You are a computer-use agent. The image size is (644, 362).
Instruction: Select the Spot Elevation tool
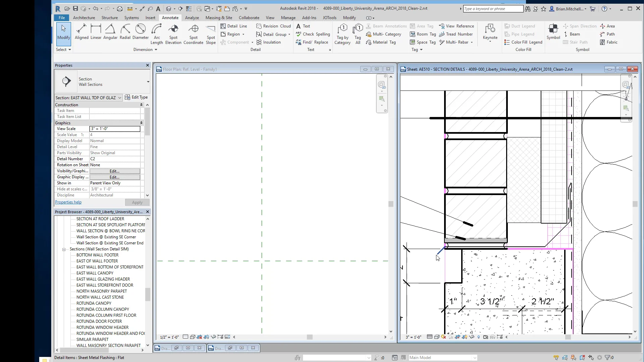(173, 34)
